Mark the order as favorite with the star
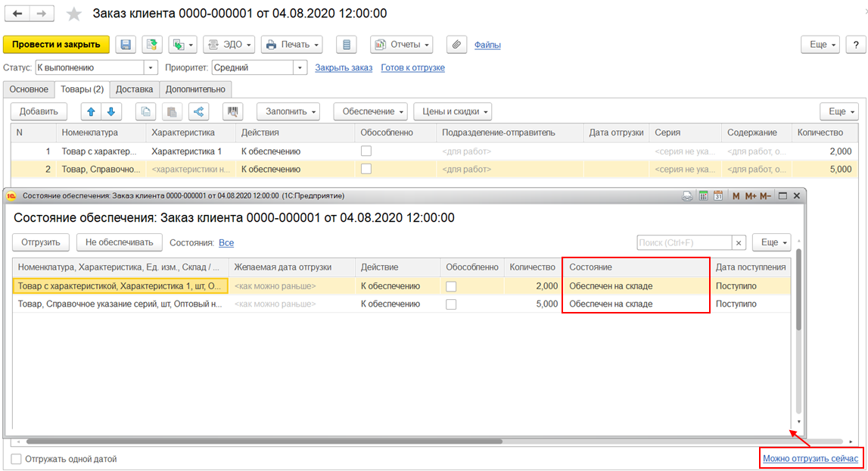The width and height of the screenshot is (868, 471). pyautogui.click(x=73, y=14)
